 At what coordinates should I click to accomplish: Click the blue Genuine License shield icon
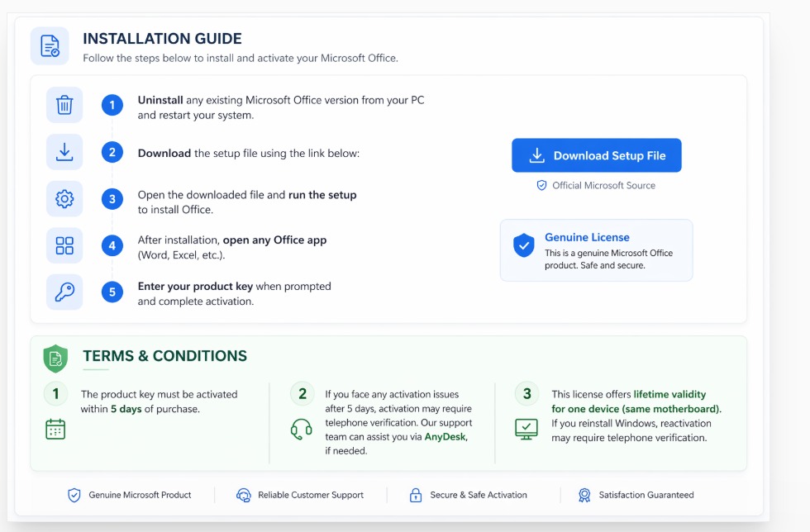523,245
